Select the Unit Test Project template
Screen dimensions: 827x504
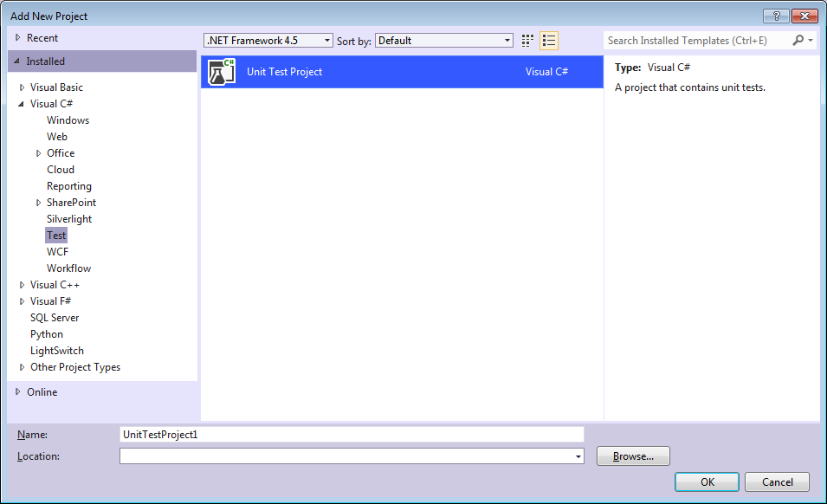point(402,72)
